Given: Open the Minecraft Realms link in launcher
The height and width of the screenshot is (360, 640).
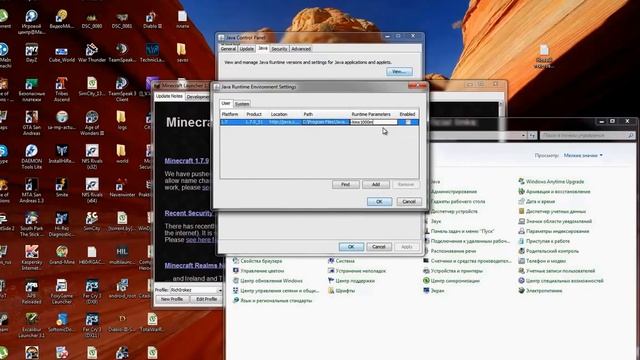Looking at the screenshot, I should [194, 265].
